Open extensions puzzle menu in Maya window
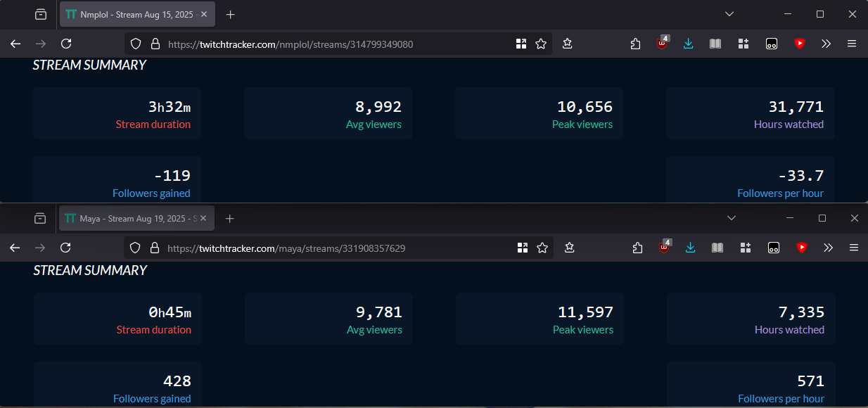The width and height of the screenshot is (868, 408). [637, 248]
